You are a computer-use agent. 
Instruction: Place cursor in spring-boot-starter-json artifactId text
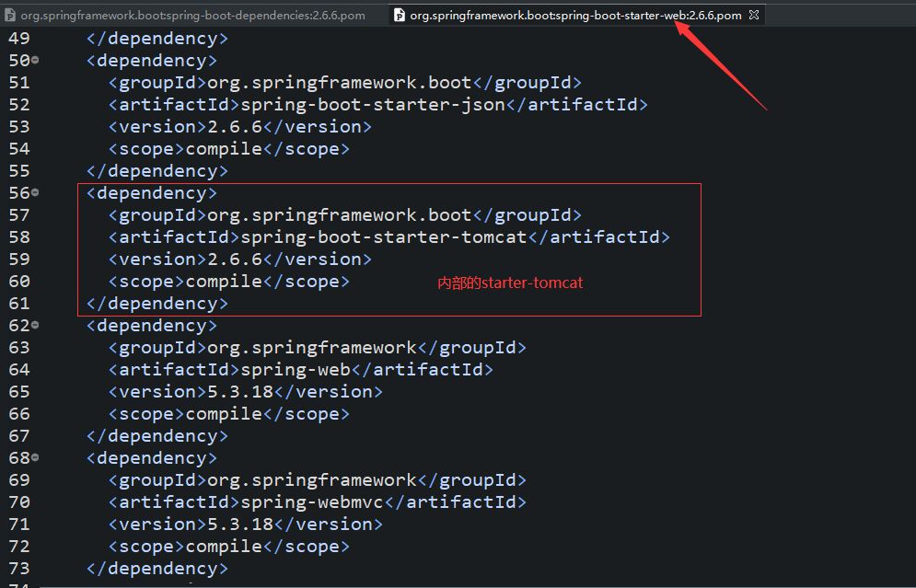(x=373, y=105)
